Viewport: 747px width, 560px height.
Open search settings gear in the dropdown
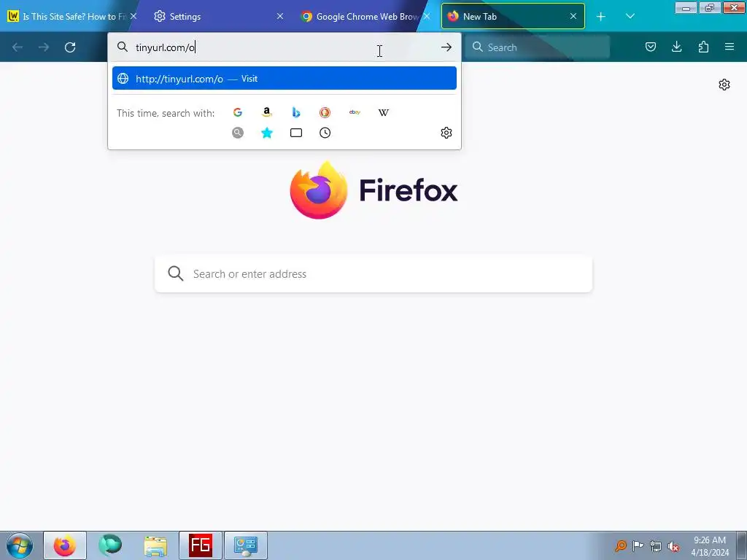point(446,133)
